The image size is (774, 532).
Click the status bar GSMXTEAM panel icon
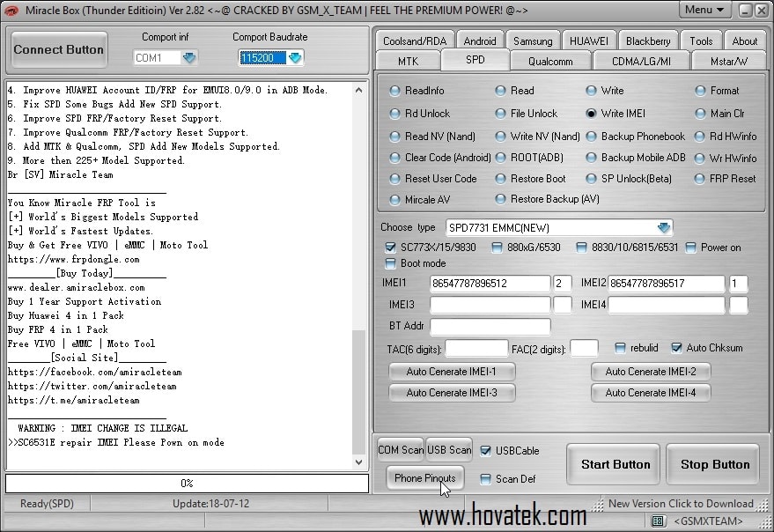coord(658,521)
